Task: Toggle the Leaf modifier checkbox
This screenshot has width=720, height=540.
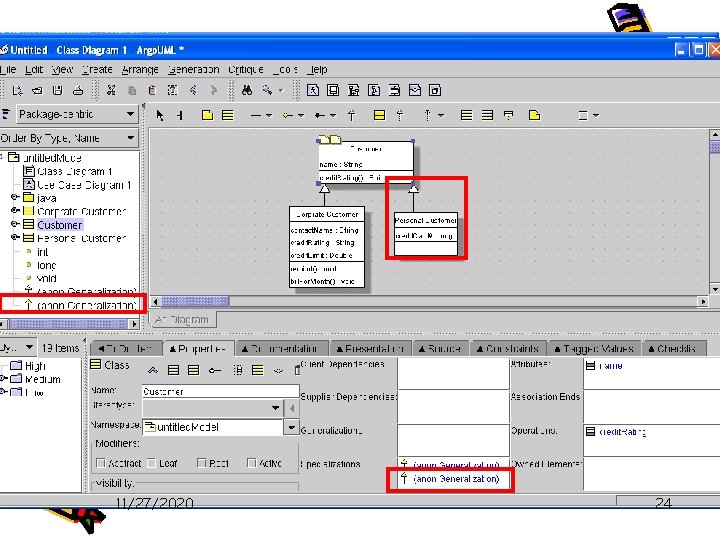Action: pos(152,463)
